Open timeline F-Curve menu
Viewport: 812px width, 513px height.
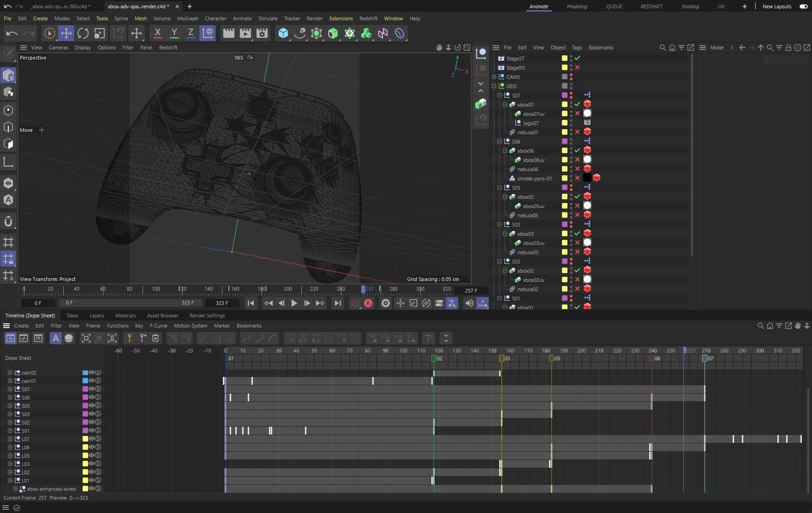coord(158,326)
